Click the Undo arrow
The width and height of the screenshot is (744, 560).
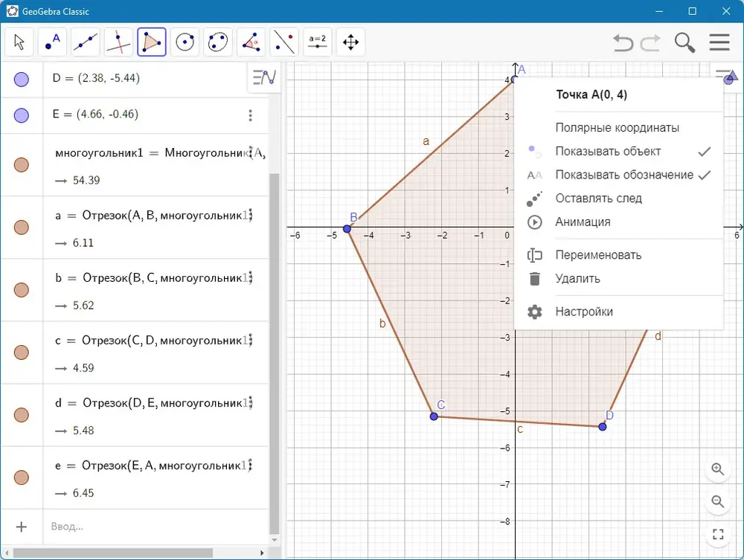pyautogui.click(x=623, y=42)
